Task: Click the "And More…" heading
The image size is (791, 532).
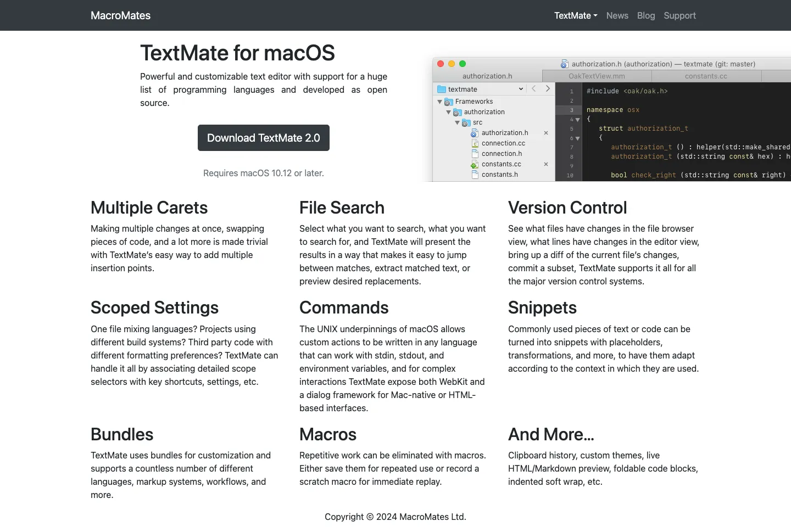Action: (551, 434)
